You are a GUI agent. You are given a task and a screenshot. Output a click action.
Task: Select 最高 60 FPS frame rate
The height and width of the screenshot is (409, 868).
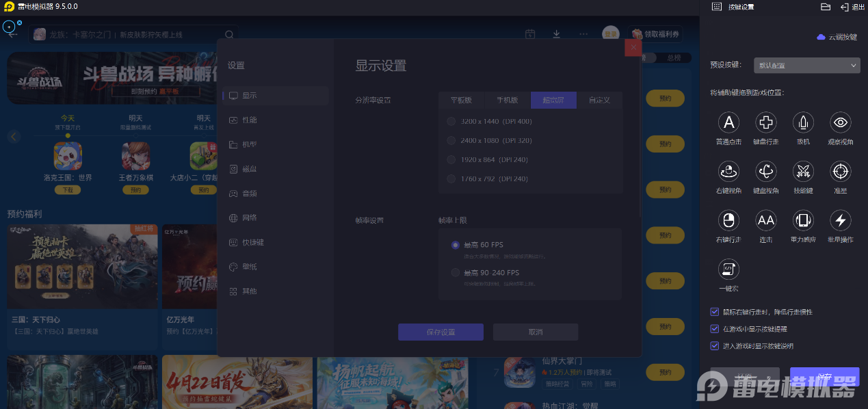(456, 245)
